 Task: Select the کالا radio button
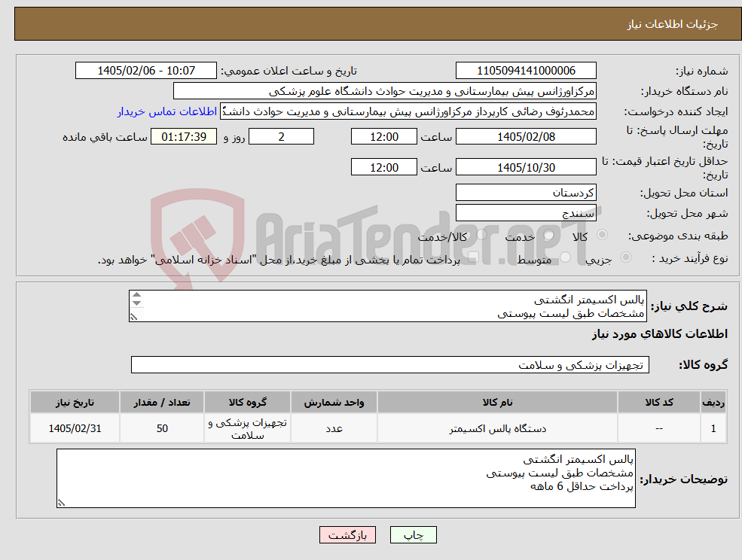point(603,235)
